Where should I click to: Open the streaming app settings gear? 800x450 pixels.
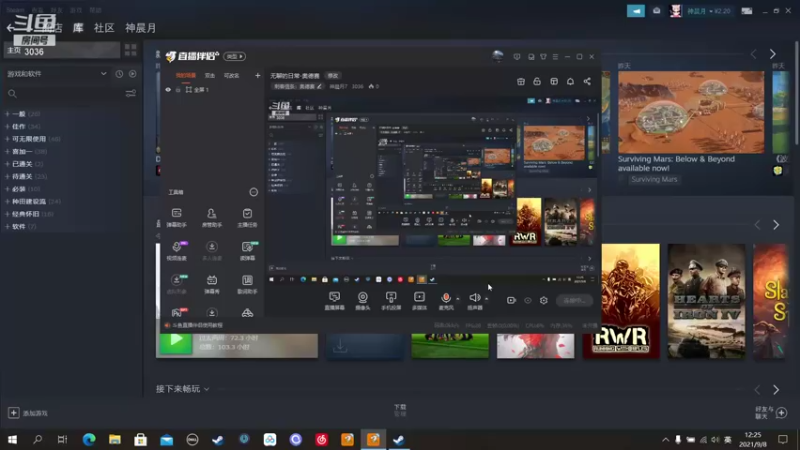point(544,301)
